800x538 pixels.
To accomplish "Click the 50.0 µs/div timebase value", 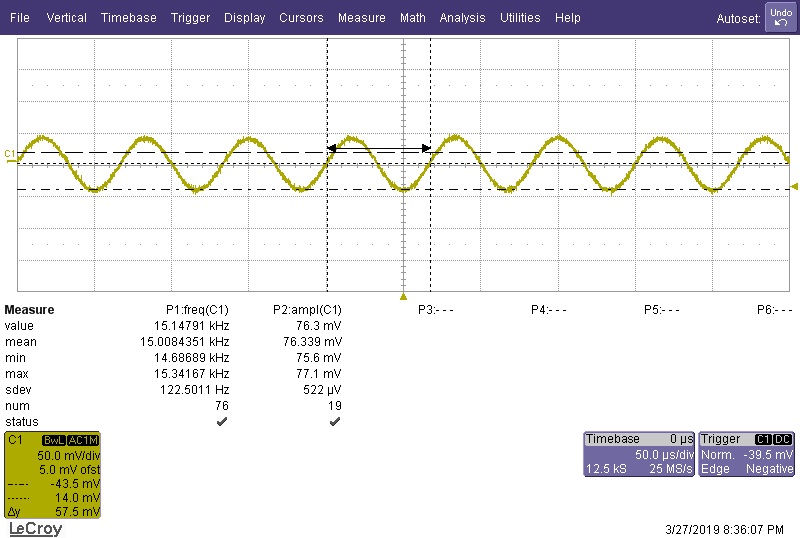I will click(x=664, y=454).
